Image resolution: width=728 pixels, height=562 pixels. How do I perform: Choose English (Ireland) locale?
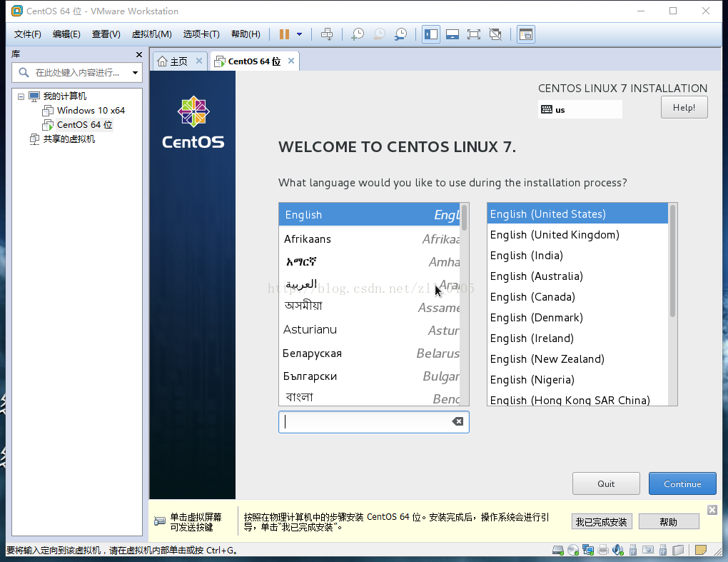click(577, 338)
